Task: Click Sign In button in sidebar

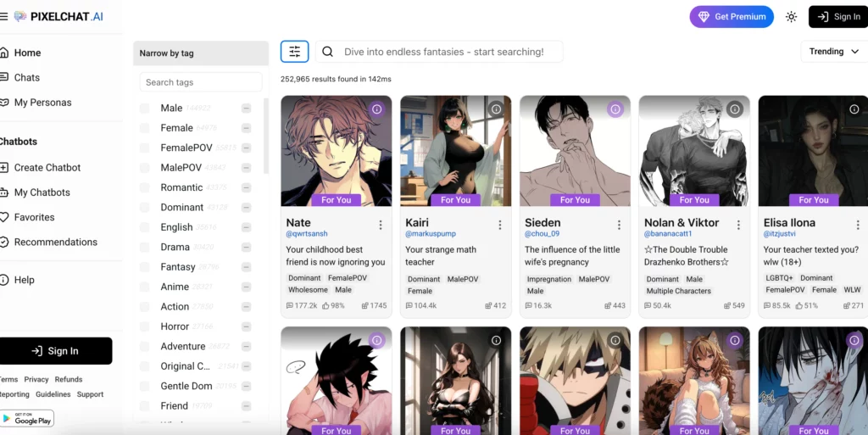Action: click(x=55, y=351)
